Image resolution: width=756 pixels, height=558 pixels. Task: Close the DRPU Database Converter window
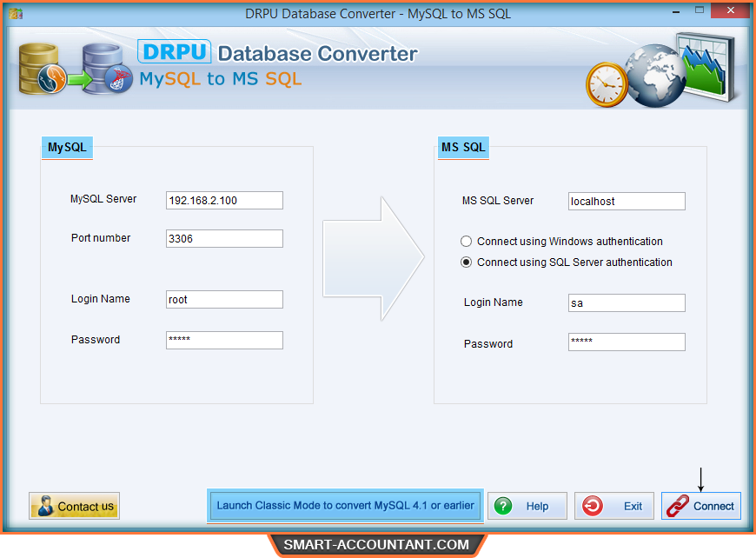731,10
